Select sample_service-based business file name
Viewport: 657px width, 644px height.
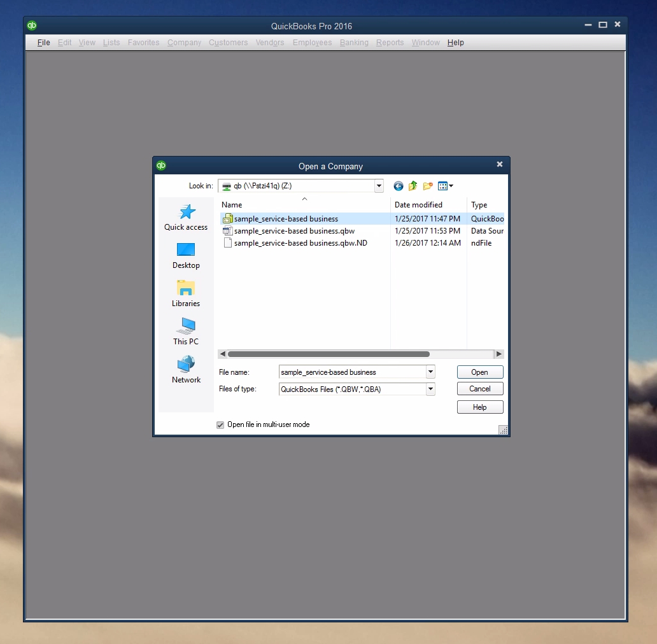click(286, 218)
